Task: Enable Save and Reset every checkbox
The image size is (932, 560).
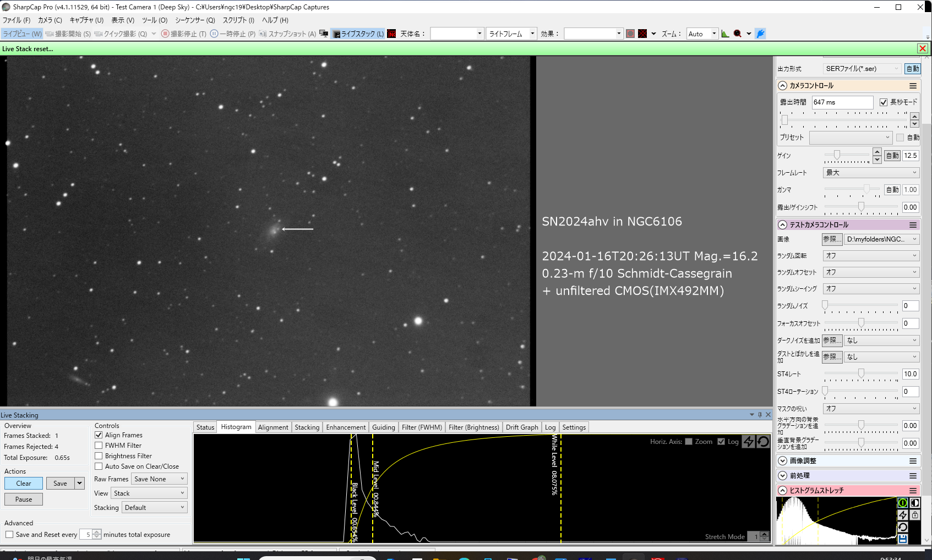Action: (9, 535)
